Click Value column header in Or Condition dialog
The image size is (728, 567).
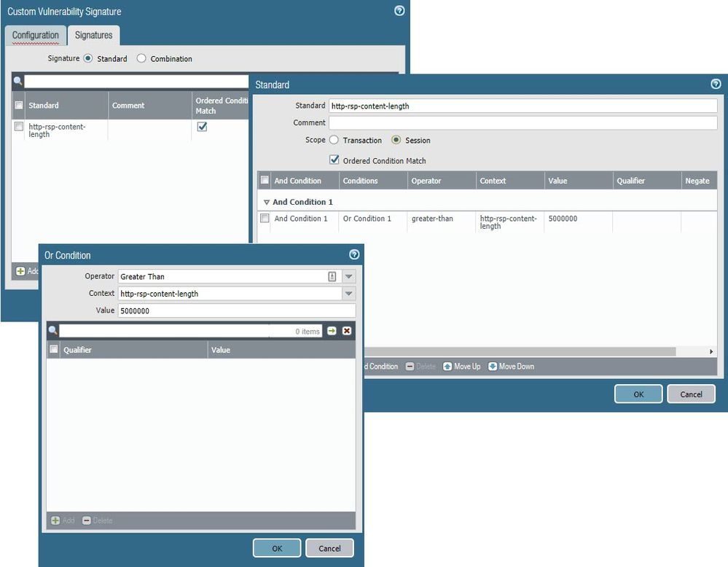[281, 350]
